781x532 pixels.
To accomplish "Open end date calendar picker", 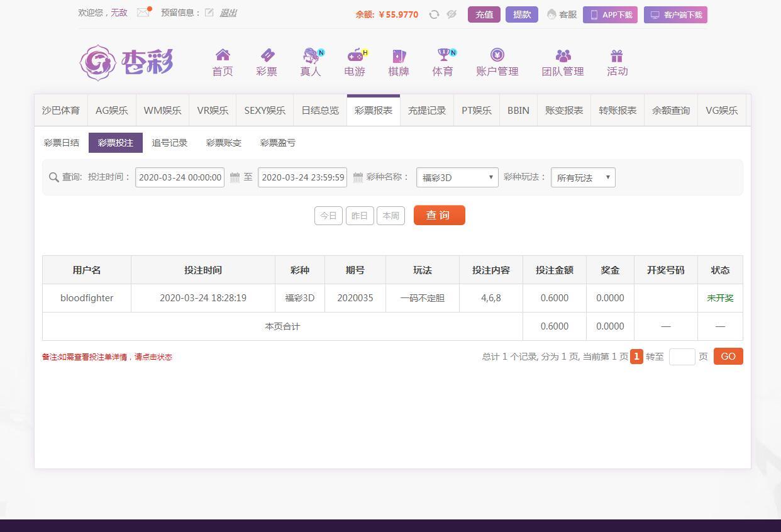I will click(x=358, y=177).
